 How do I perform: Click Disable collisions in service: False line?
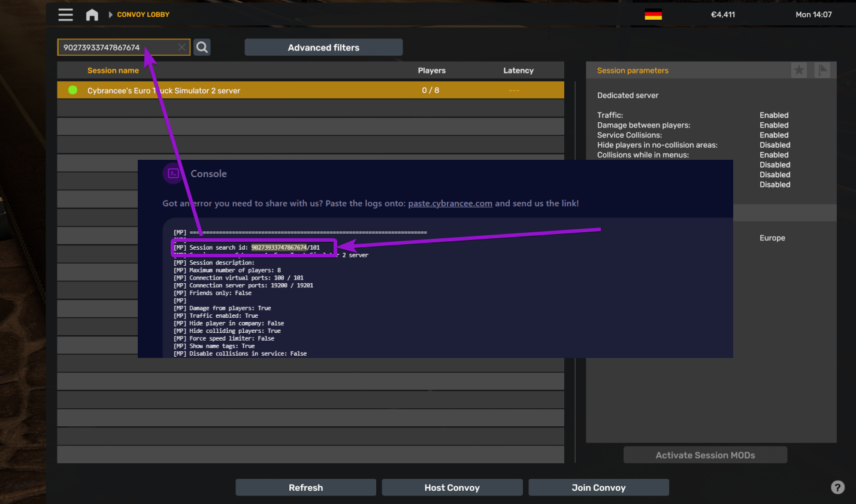tap(240, 354)
